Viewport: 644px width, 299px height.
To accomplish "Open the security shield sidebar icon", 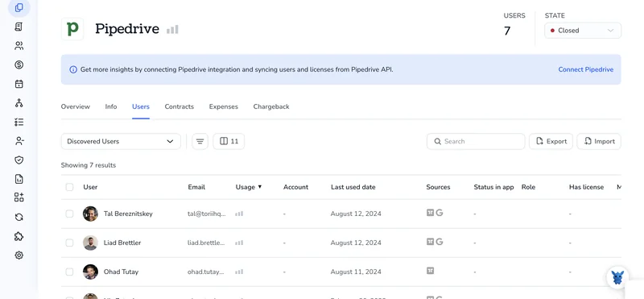I will [19, 160].
